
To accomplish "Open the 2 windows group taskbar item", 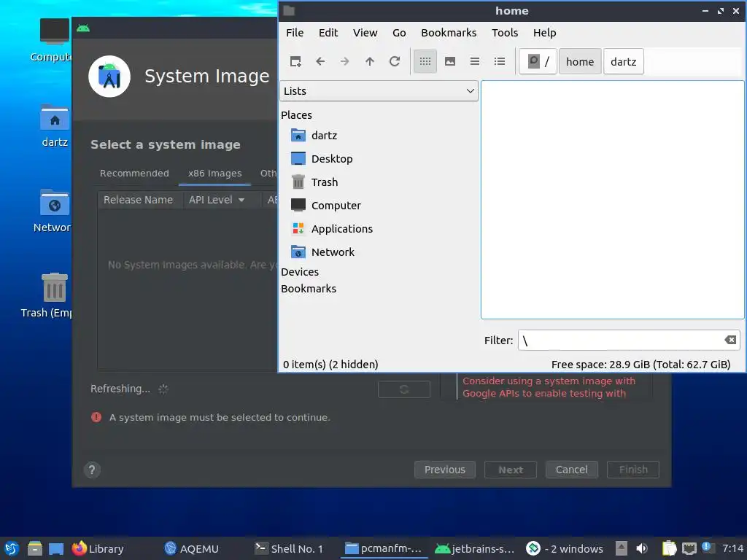I will coord(565,548).
